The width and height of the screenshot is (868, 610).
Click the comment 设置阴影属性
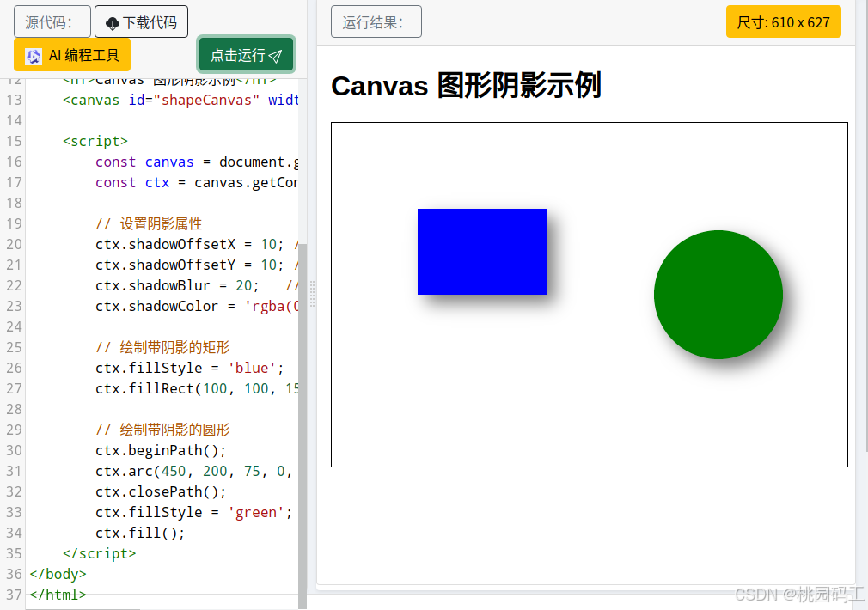pos(149,223)
